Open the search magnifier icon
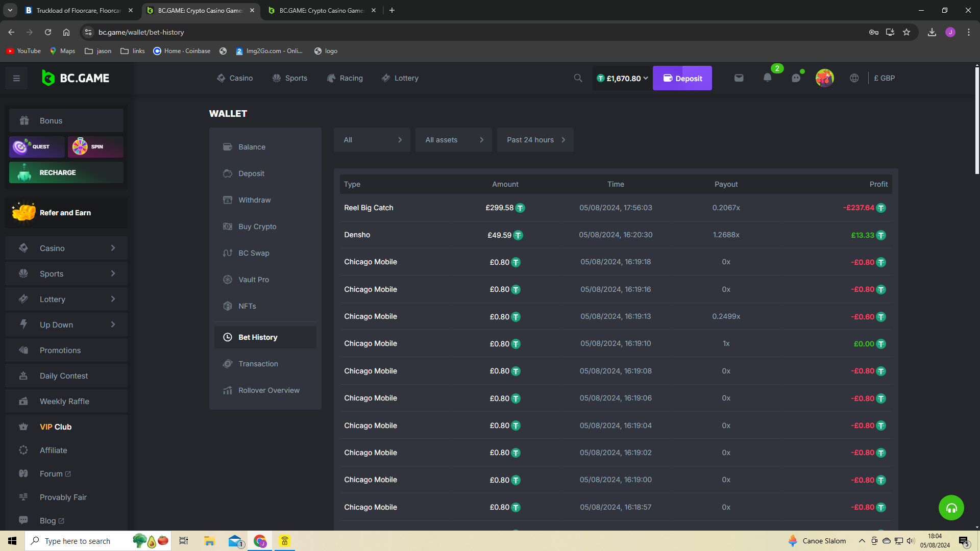 point(578,78)
